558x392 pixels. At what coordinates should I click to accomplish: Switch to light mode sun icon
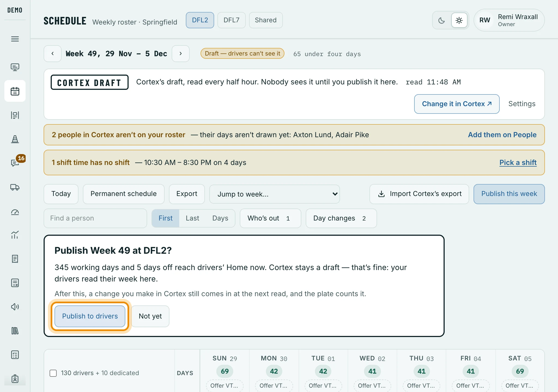[459, 20]
